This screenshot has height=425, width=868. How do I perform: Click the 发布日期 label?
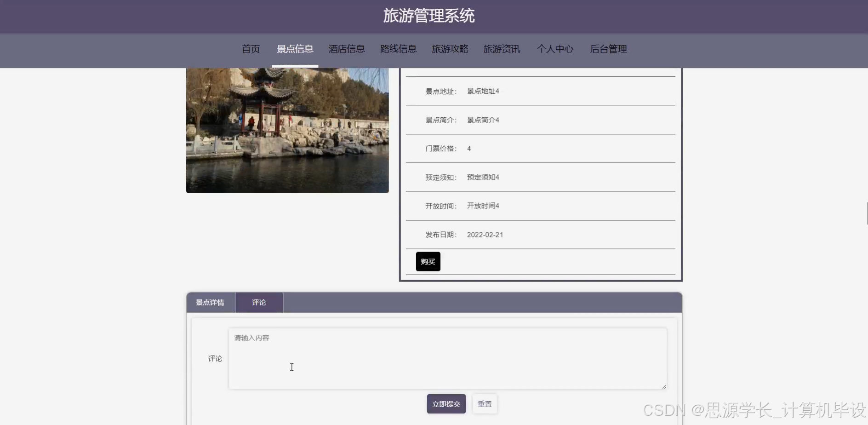[x=441, y=235]
